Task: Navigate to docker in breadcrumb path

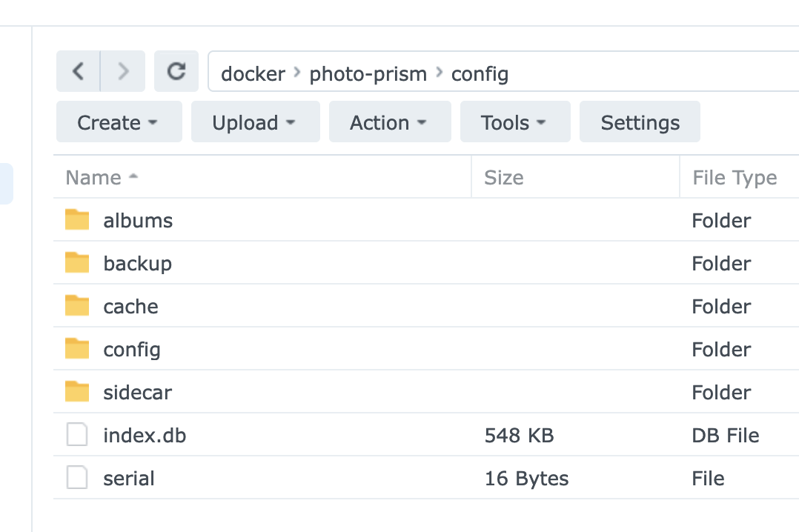Action: tap(253, 74)
